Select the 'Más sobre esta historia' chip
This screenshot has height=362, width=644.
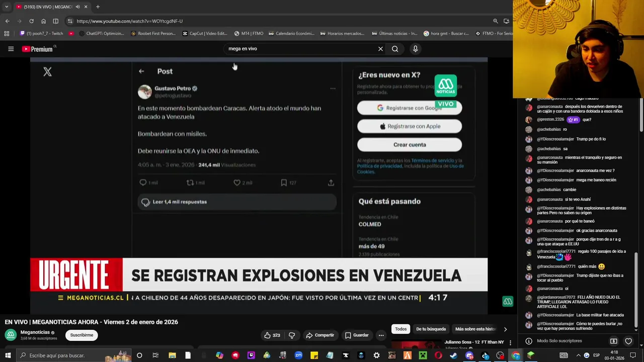475,329
